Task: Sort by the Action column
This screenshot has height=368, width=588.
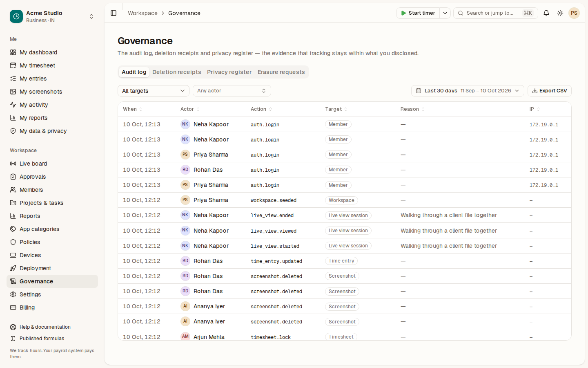Action: coord(261,109)
